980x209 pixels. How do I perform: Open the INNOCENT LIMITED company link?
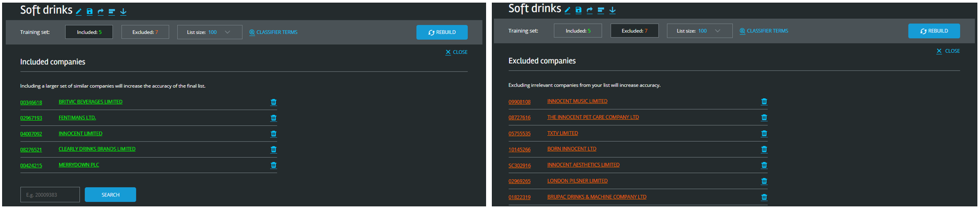(x=80, y=134)
